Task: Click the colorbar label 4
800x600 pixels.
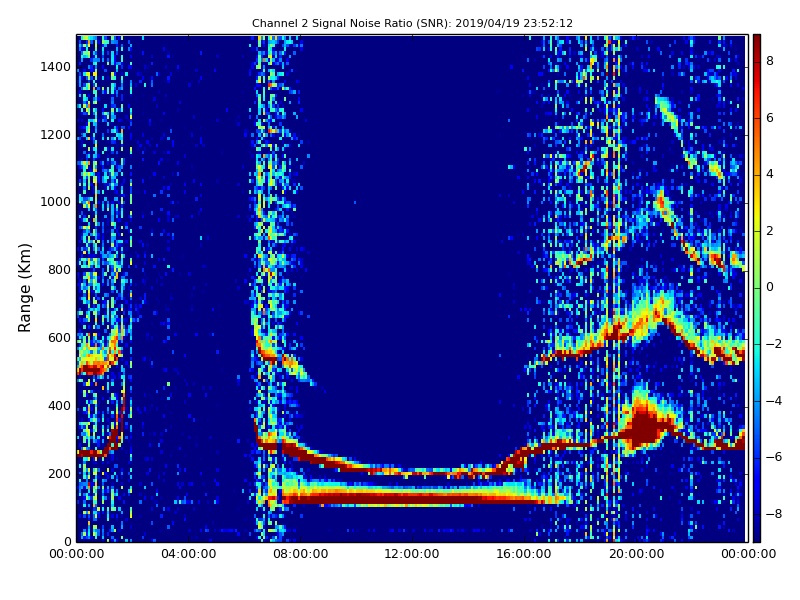Action: coord(770,174)
